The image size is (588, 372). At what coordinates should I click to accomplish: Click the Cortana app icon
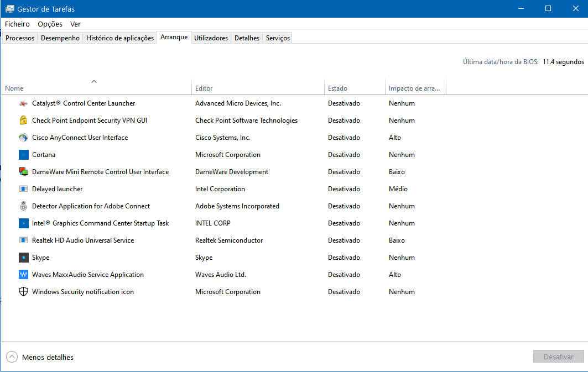[24, 155]
